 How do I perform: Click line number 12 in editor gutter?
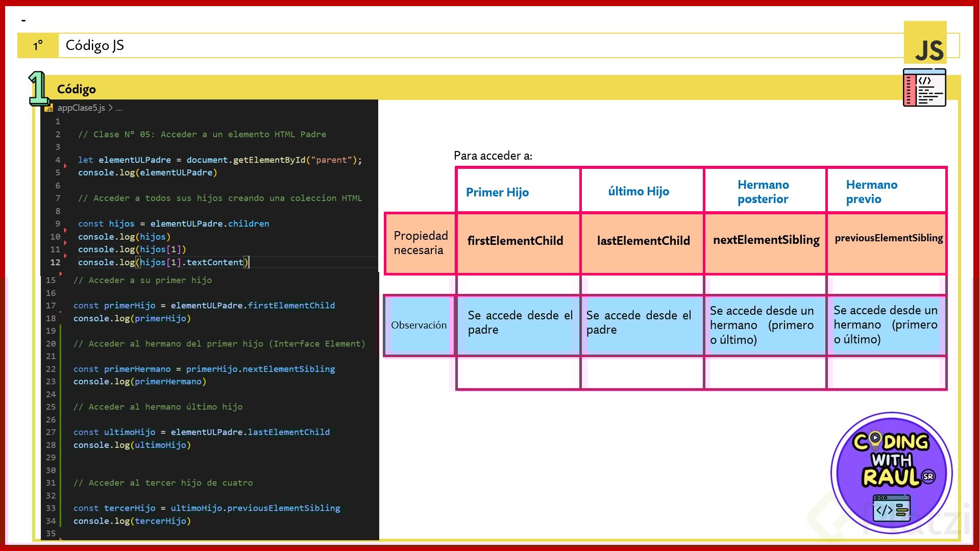[x=55, y=262]
